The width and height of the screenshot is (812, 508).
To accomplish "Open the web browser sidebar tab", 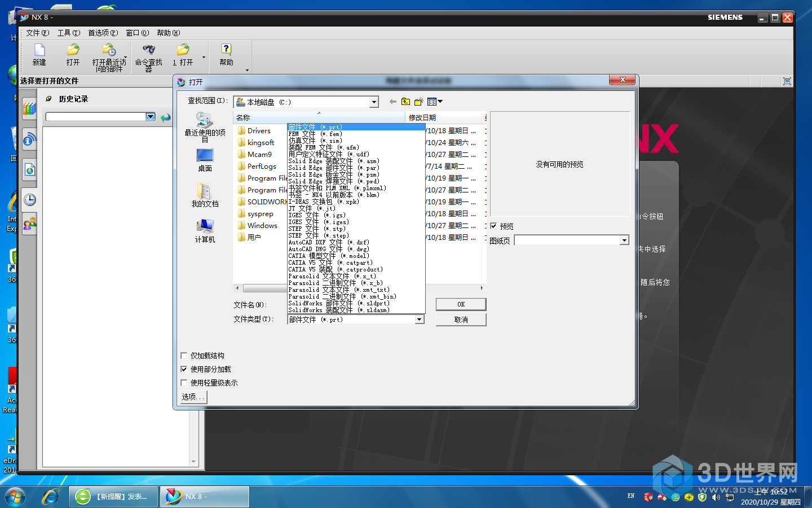I will [x=29, y=169].
